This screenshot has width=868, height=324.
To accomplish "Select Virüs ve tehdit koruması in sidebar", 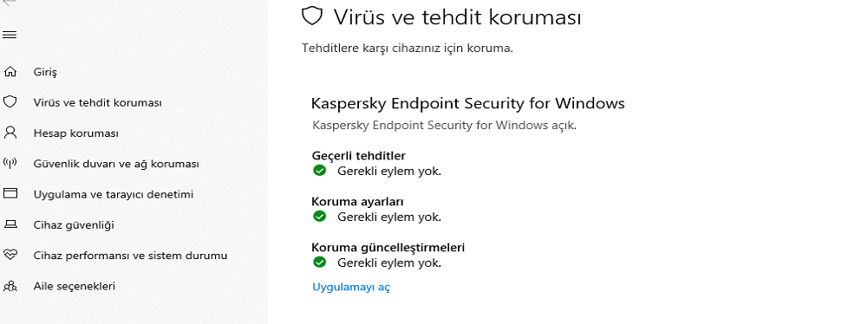I will click(x=97, y=103).
